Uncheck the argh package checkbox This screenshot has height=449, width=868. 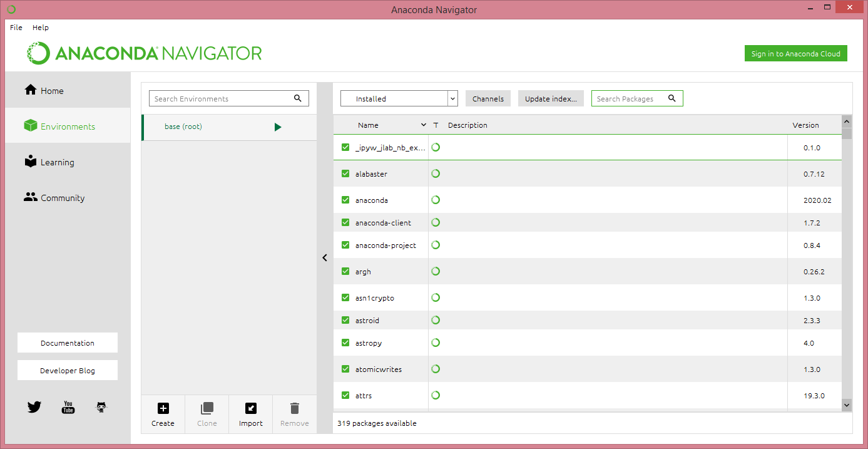[x=345, y=271]
